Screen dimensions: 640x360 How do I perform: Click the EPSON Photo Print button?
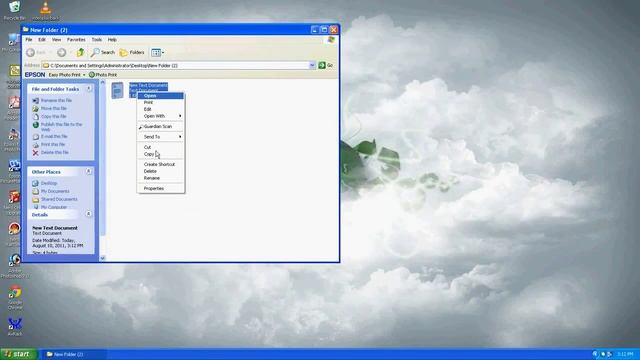[x=103, y=75]
